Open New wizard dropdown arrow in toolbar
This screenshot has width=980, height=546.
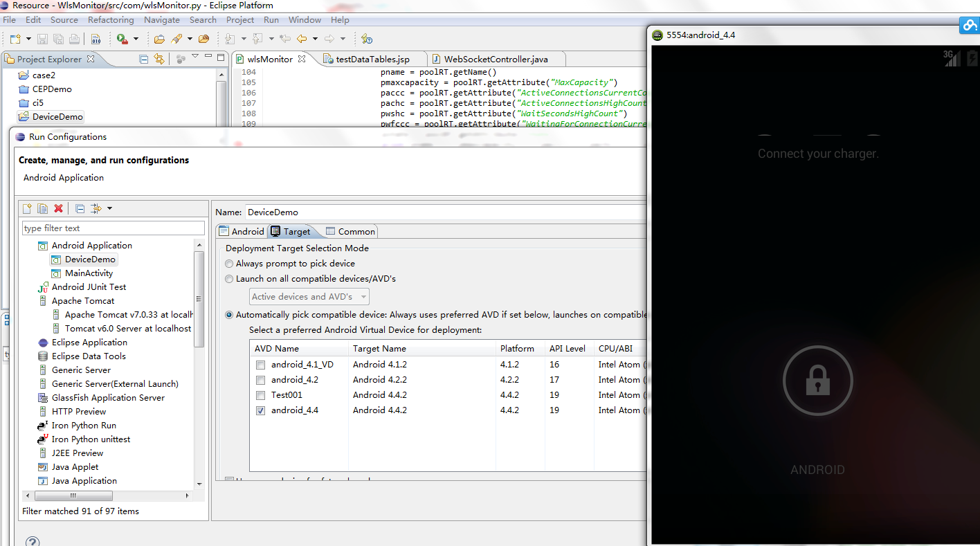(28, 39)
